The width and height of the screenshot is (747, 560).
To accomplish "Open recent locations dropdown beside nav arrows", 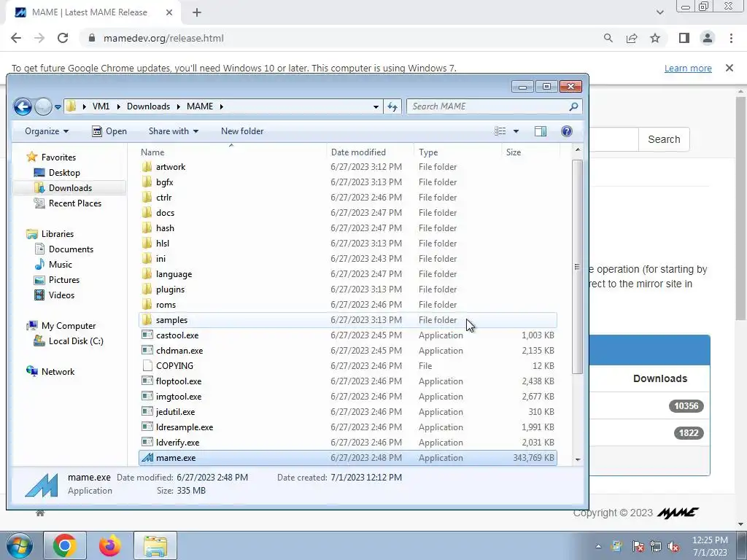I will 58,106.
